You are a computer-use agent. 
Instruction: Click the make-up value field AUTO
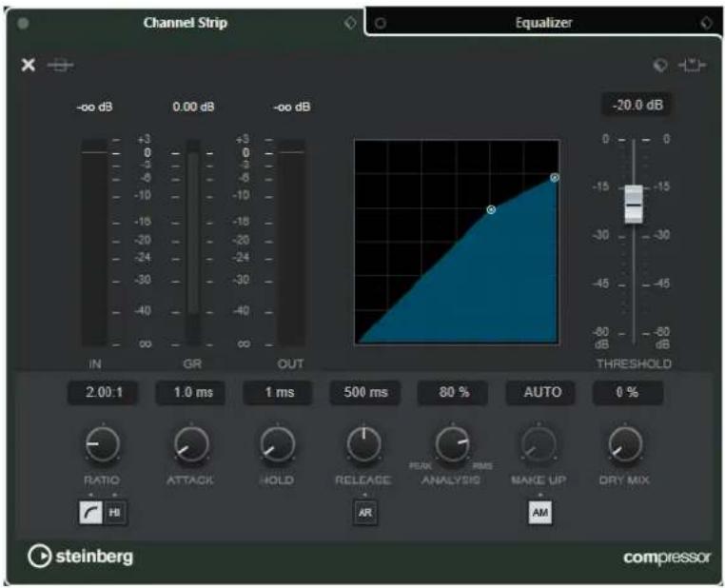pyautogui.click(x=541, y=392)
